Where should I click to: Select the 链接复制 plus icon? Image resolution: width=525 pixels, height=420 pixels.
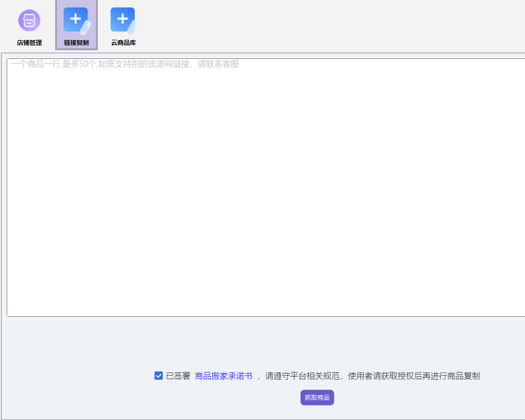(76, 21)
